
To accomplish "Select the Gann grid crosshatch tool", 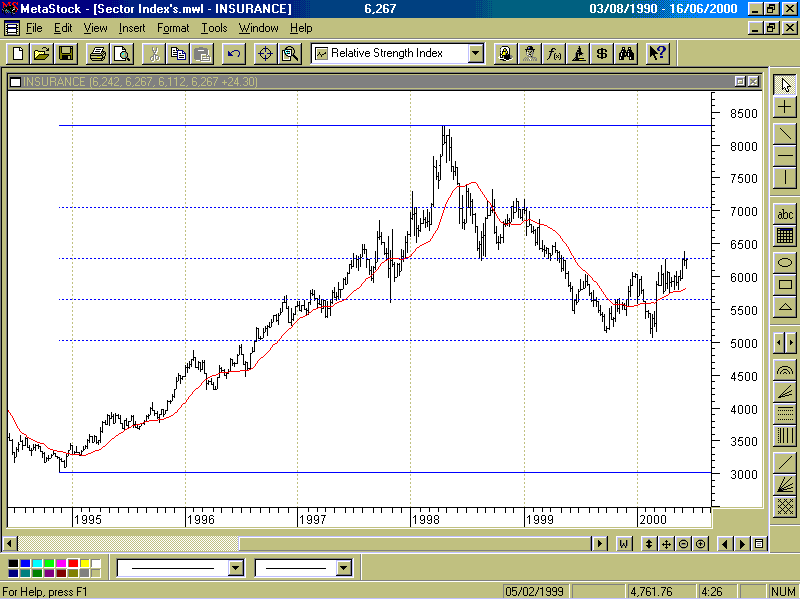I will [x=785, y=507].
